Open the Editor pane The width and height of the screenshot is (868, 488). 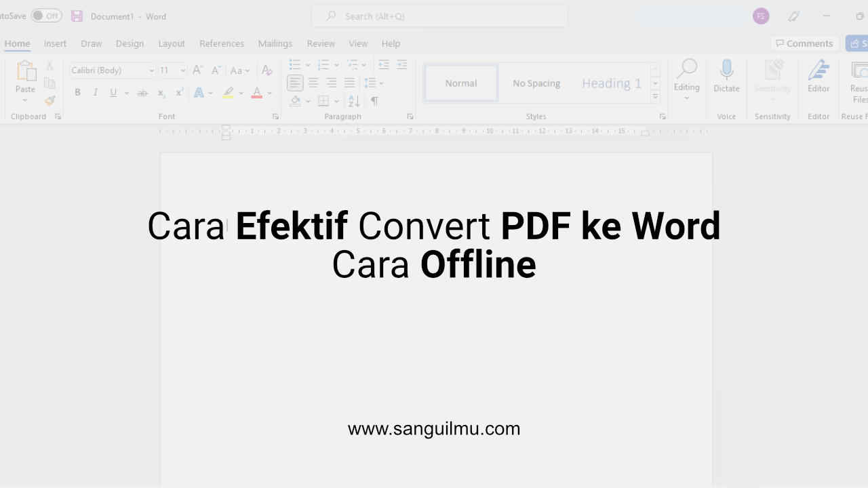point(818,77)
